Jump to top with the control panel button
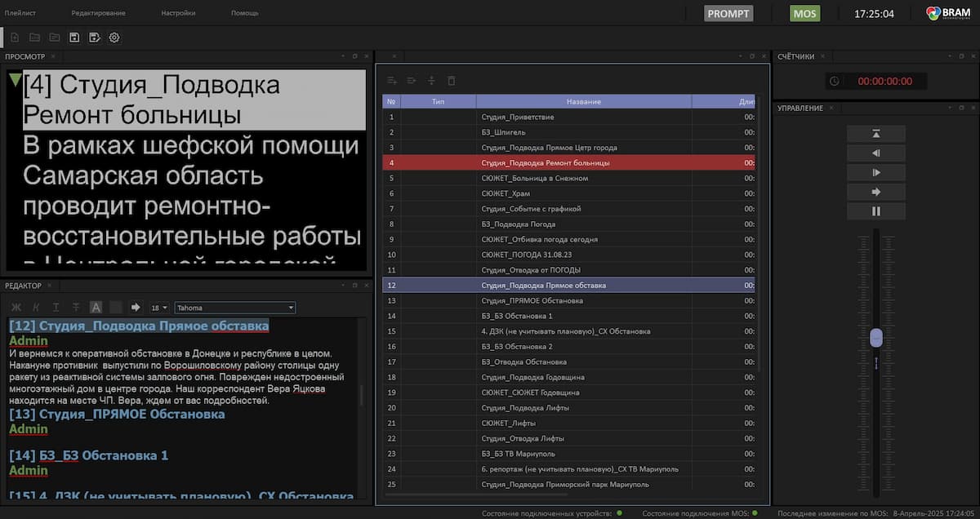 (x=876, y=134)
